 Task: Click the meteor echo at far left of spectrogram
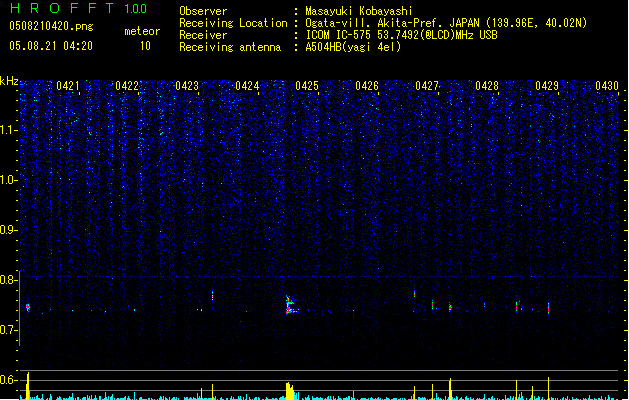[x=28, y=308]
